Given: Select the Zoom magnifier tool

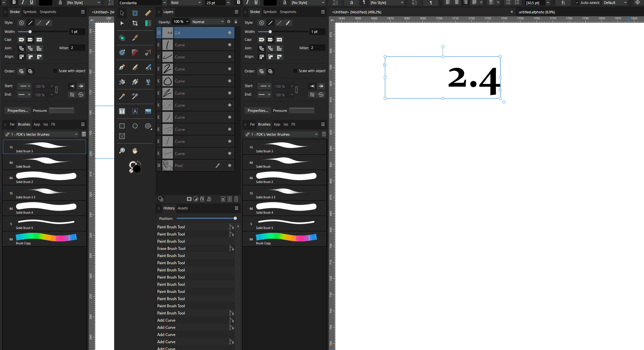Looking at the screenshot, I should click(x=122, y=151).
